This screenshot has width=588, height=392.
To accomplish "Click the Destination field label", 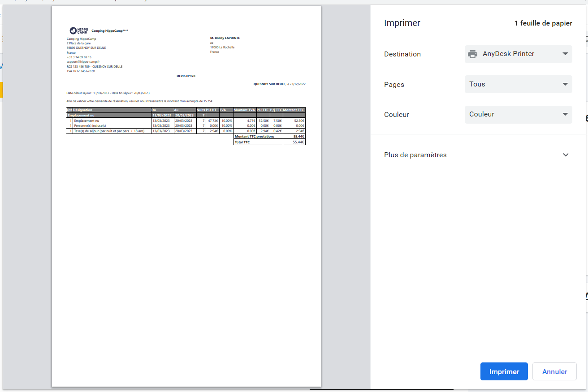I will click(402, 54).
